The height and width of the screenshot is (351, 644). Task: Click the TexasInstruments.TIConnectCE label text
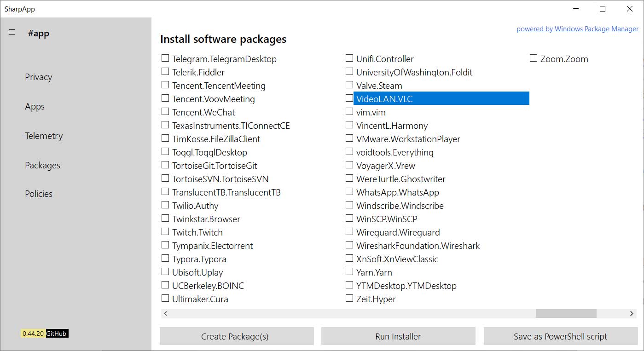(x=231, y=126)
